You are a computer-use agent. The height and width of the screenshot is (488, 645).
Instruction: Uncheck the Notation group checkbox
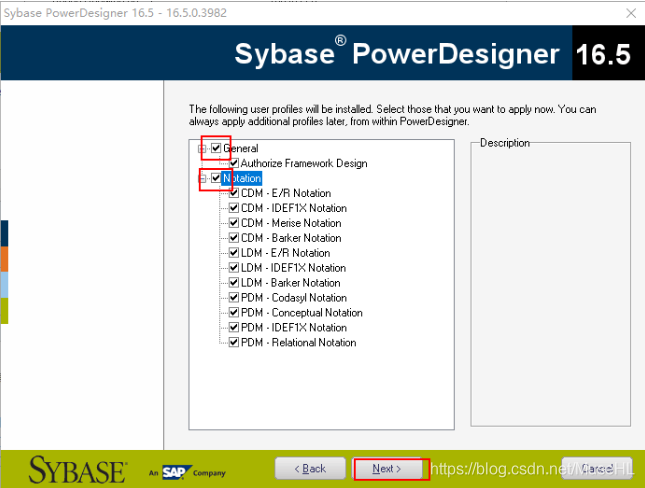tap(216, 178)
